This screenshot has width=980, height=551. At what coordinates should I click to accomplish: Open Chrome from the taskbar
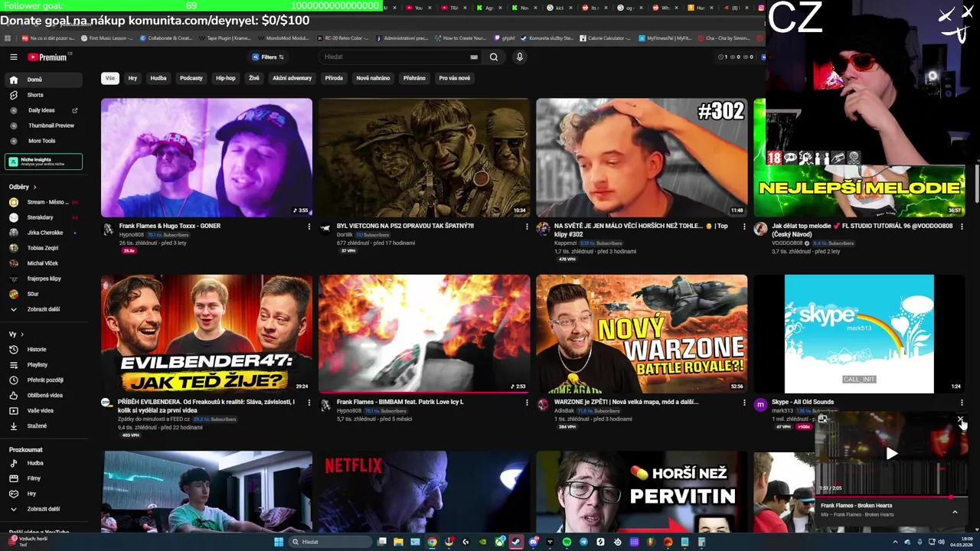tap(432, 542)
